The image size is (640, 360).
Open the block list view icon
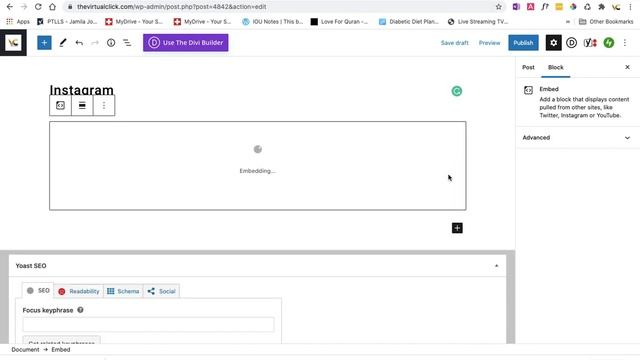click(127, 42)
